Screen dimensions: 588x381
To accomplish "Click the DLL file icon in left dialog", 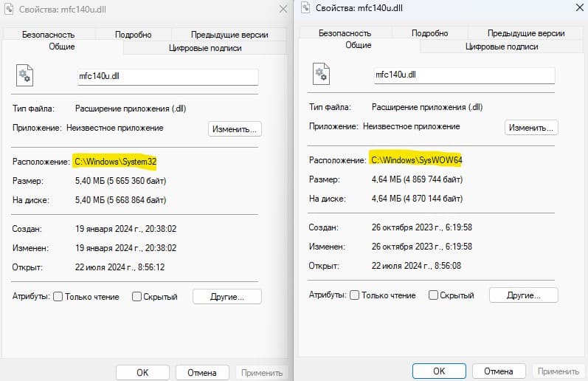I will click(25, 75).
